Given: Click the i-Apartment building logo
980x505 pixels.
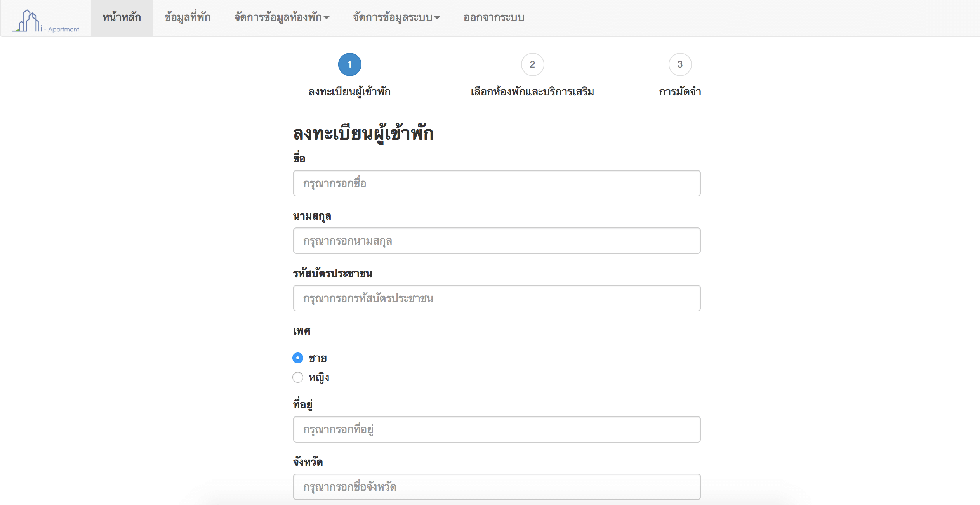Looking at the screenshot, I should point(45,21).
